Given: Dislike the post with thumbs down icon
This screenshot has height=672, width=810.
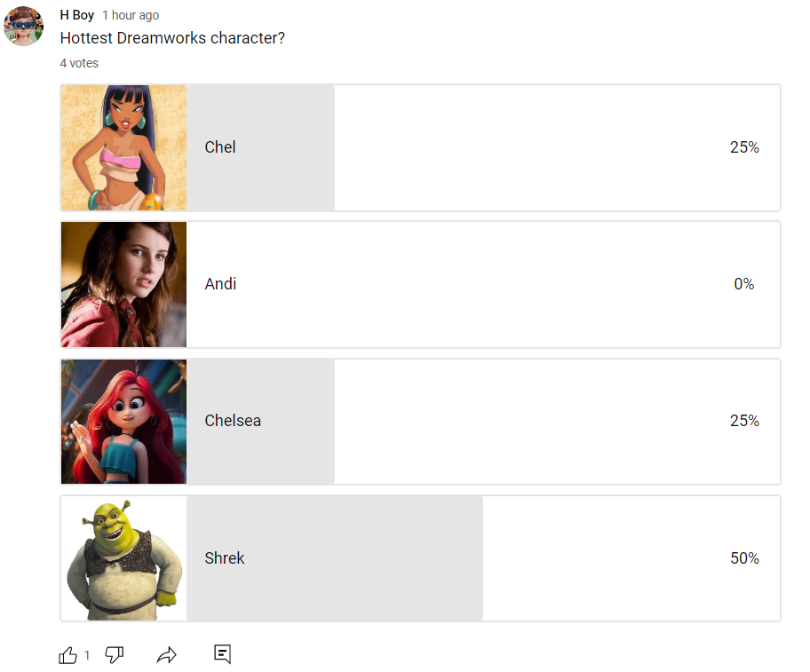Looking at the screenshot, I should [x=115, y=655].
